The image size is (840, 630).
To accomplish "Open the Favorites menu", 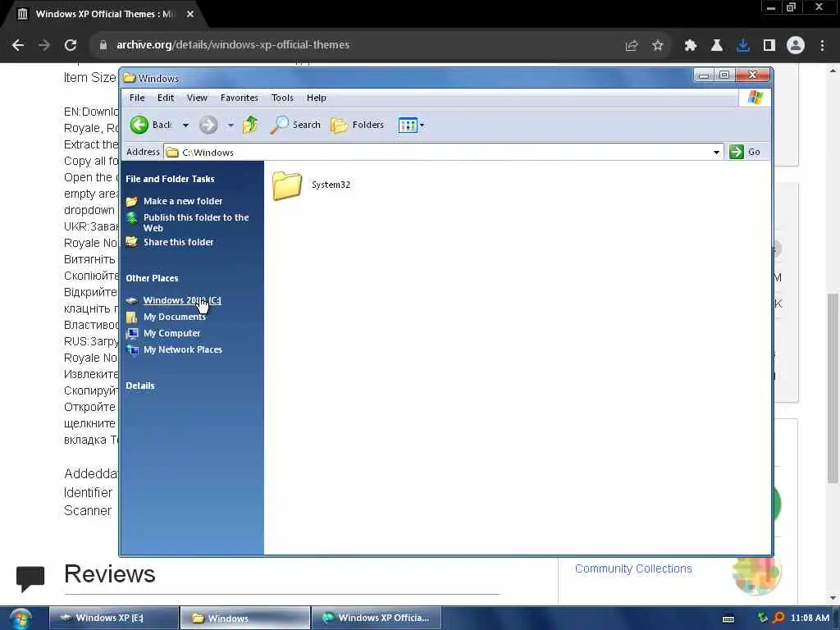I will [239, 98].
